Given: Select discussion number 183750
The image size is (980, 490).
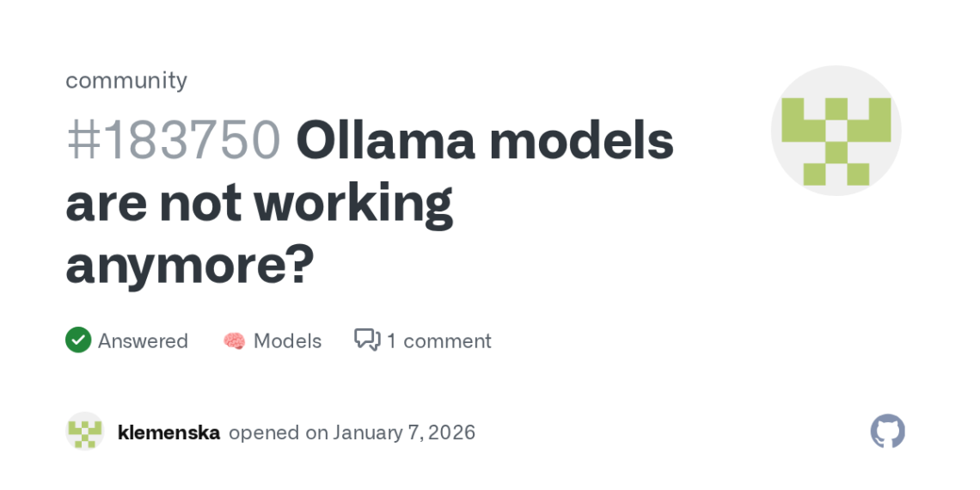Looking at the screenshot, I should tap(174, 141).
